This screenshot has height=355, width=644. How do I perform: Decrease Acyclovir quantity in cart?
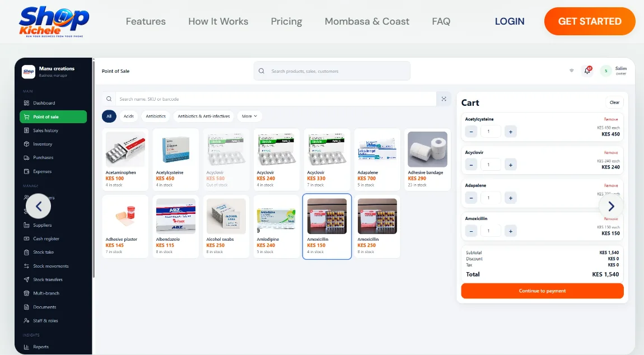click(x=471, y=165)
